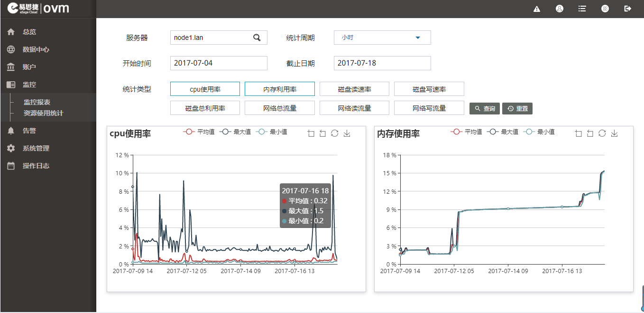Viewport: 644px width, 313px height.
Task: Click the calendar icon beside 操作日志
Action: click(11, 166)
